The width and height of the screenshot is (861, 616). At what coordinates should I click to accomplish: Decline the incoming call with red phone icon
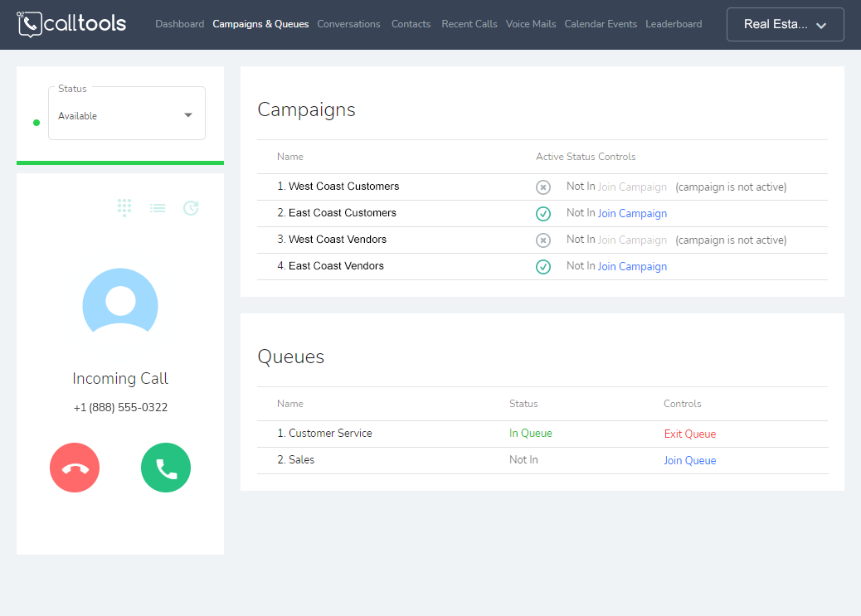74,467
